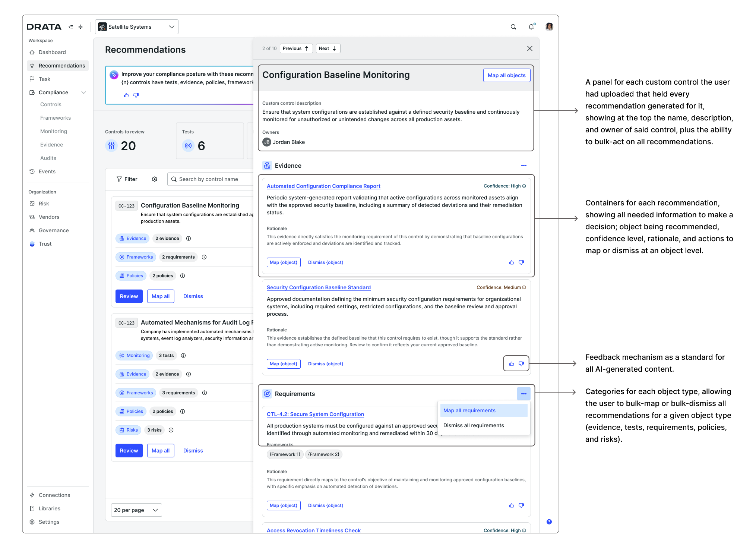
Task: Click the Map all objects button
Action: 506,75
